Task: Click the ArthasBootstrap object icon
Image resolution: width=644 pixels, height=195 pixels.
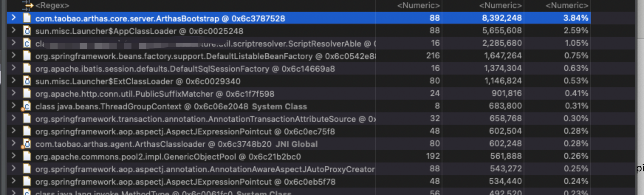Action: [27, 18]
